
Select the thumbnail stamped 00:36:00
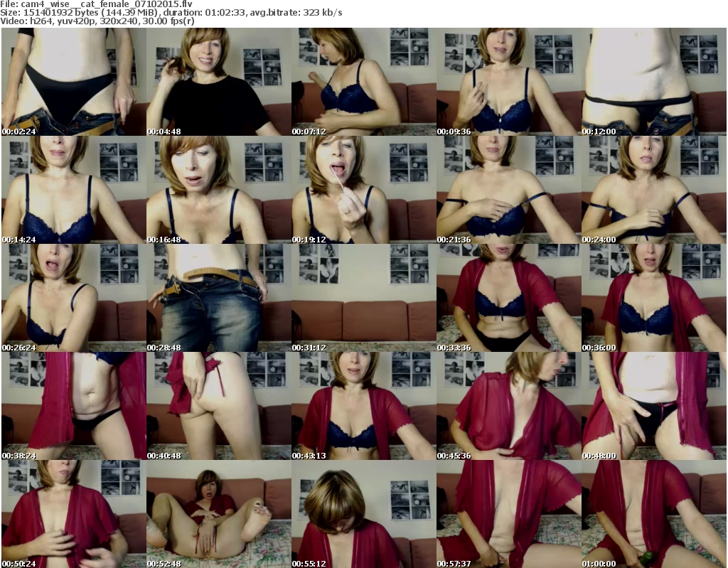coord(654,298)
